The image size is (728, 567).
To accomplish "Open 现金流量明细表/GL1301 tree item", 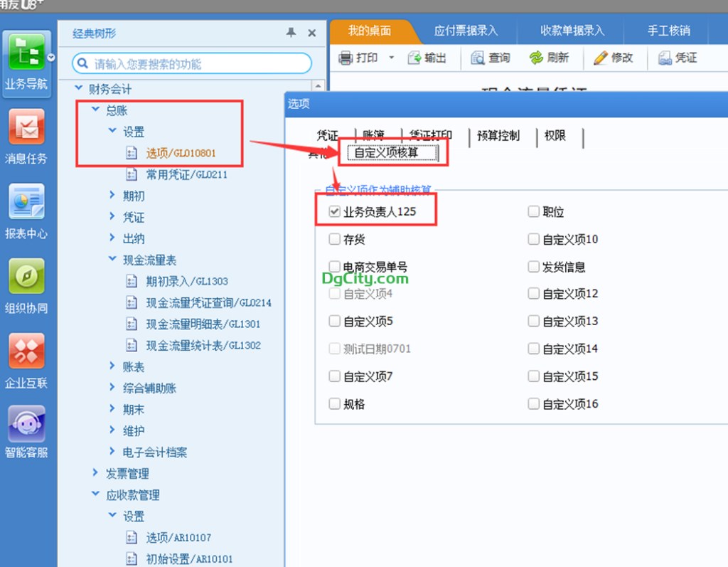I will pos(203,324).
